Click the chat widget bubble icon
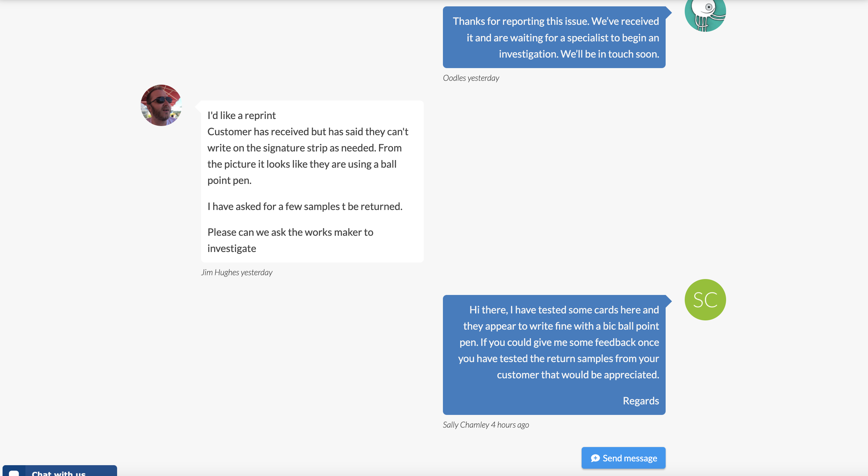Viewport: 868px width, 476px height. [x=14, y=472]
